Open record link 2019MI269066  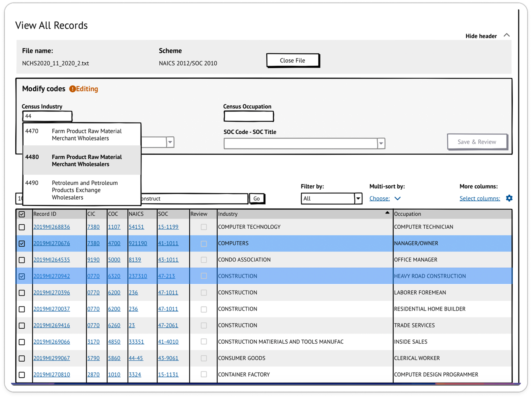coord(52,342)
